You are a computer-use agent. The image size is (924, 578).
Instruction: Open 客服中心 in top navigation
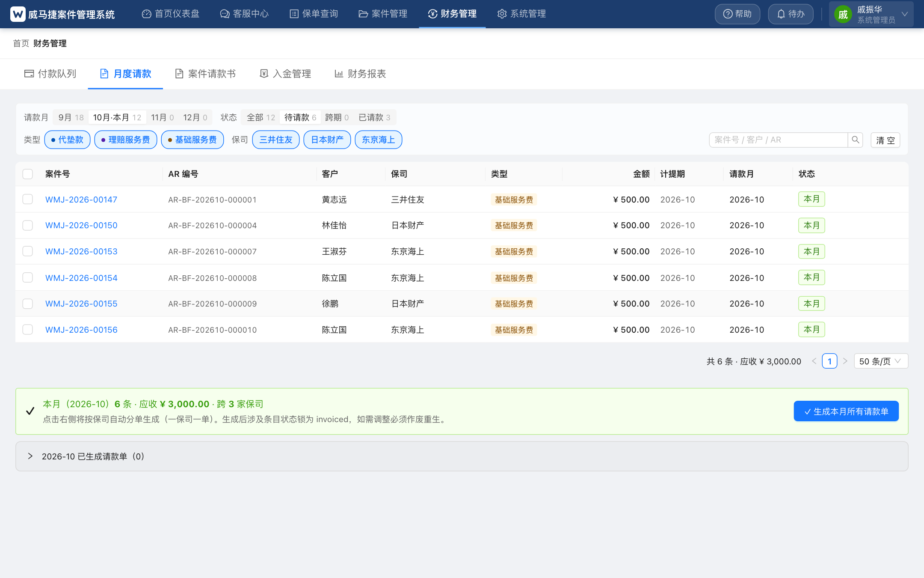(x=244, y=14)
